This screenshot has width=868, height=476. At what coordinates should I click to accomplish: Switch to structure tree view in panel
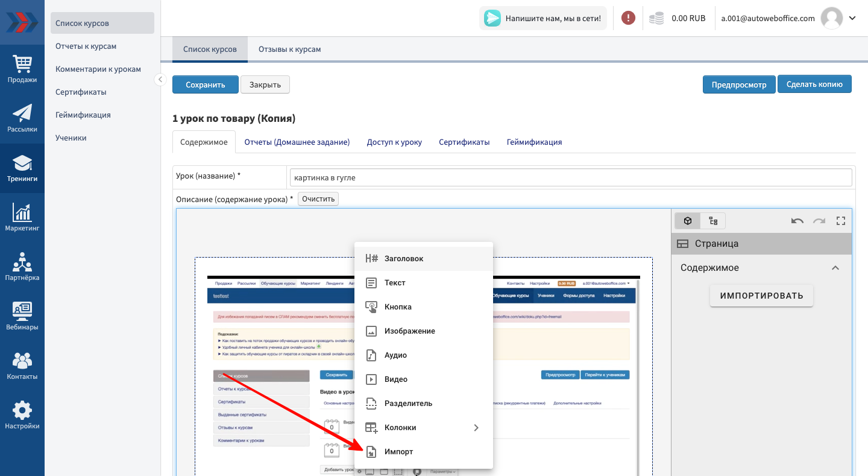713,221
